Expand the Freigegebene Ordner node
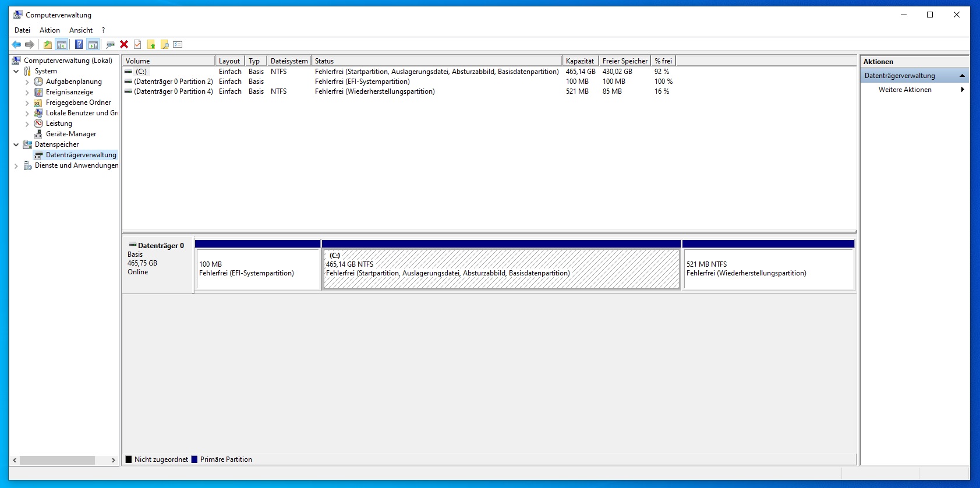Viewport: 980px width, 488px height. (x=27, y=102)
